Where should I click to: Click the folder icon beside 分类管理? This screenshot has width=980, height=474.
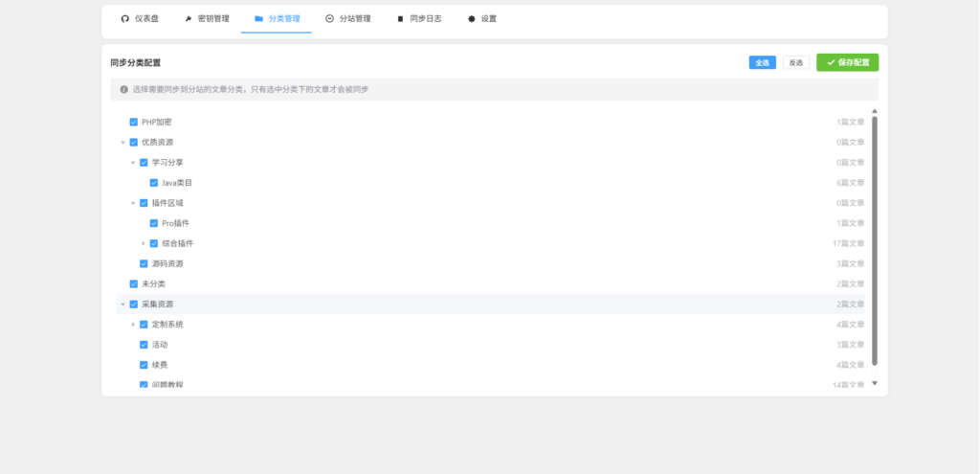click(258, 18)
